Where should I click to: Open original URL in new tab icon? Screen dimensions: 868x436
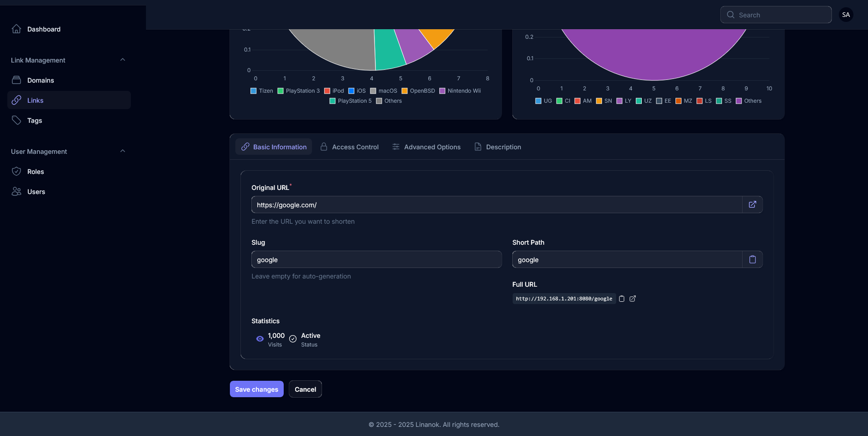point(753,205)
